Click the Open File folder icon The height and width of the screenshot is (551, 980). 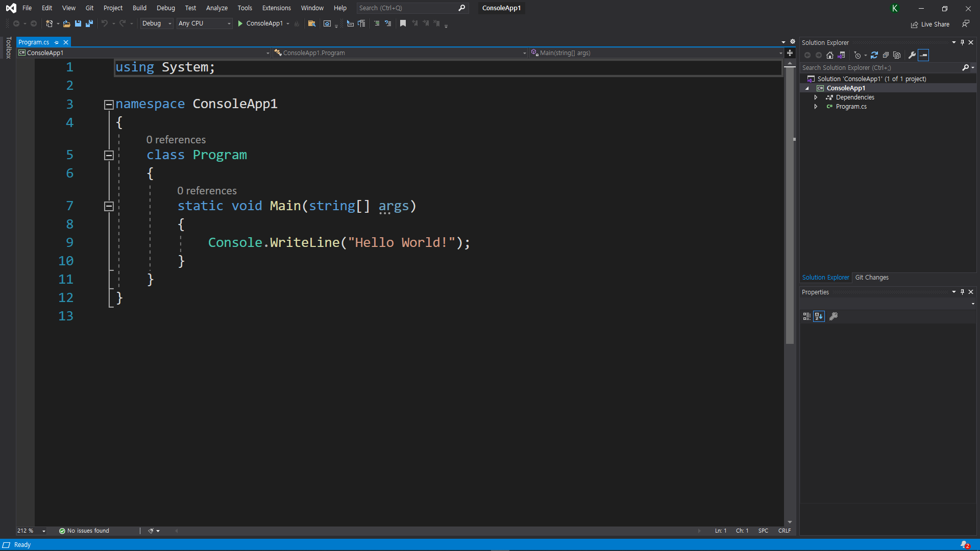66,23
